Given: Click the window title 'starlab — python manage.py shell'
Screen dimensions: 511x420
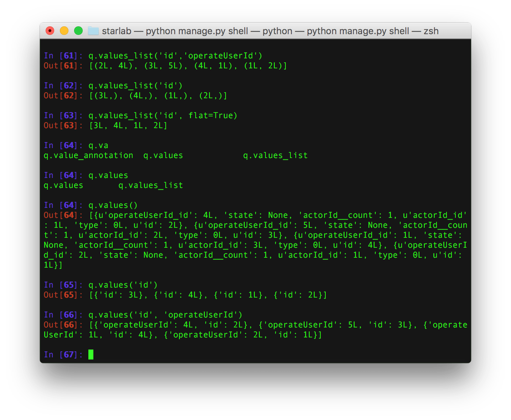Looking at the screenshot, I should click(175, 31).
